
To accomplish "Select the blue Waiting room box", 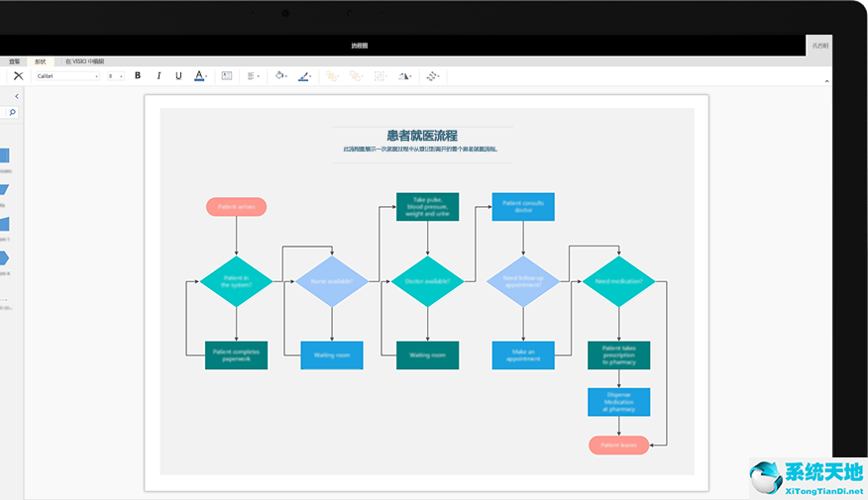I will coord(332,355).
